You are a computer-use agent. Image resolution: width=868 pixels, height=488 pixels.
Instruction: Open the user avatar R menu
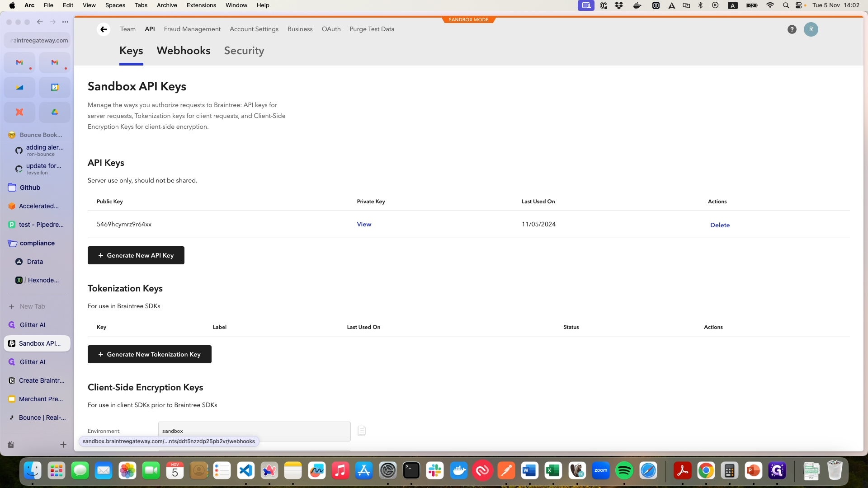[811, 29]
